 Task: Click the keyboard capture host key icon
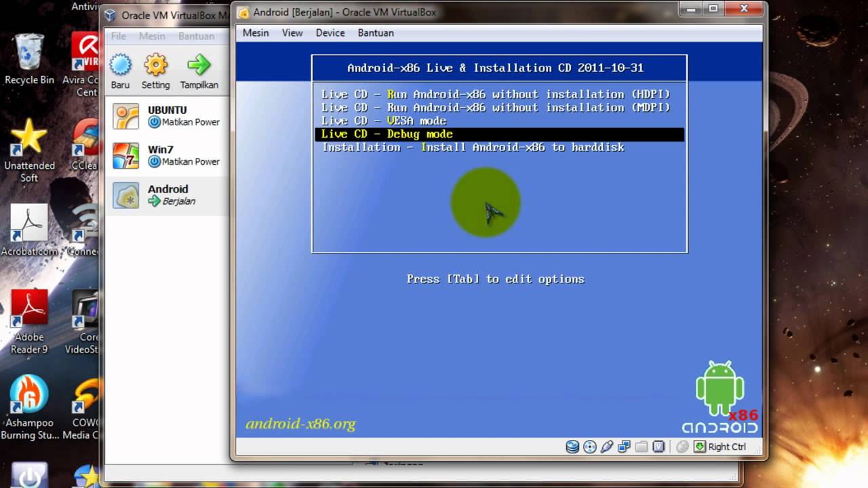point(698,447)
